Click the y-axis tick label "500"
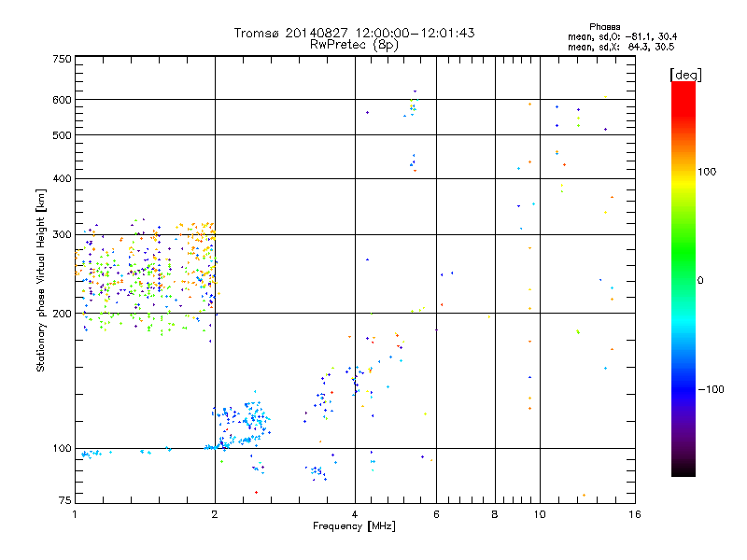This screenshot has width=747, height=560. [62, 135]
